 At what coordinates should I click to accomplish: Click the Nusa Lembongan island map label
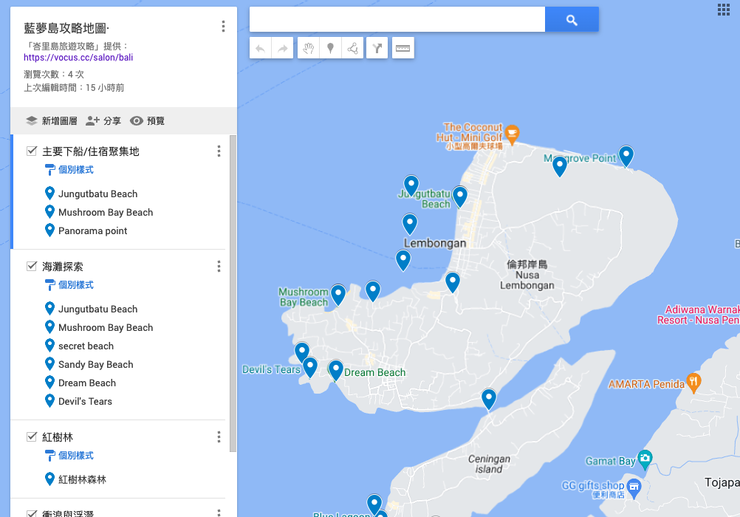(x=527, y=275)
